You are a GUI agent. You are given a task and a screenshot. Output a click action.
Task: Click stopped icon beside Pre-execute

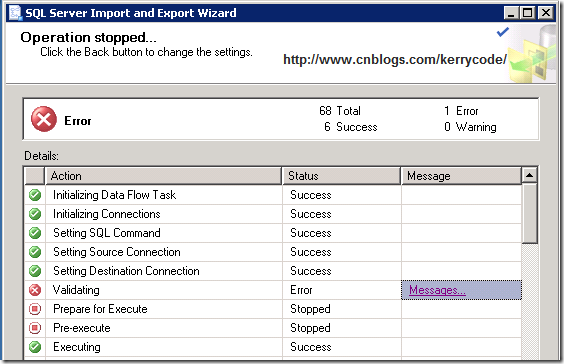pos(35,328)
